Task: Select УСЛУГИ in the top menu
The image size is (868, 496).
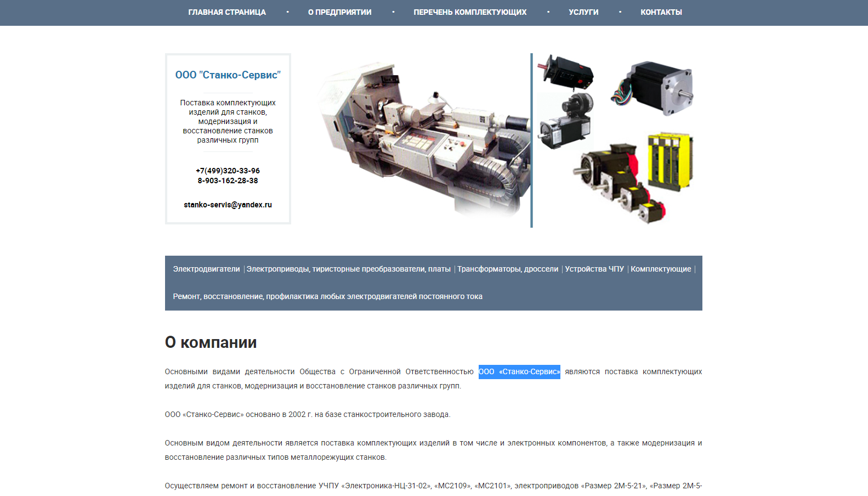Action: pyautogui.click(x=583, y=12)
